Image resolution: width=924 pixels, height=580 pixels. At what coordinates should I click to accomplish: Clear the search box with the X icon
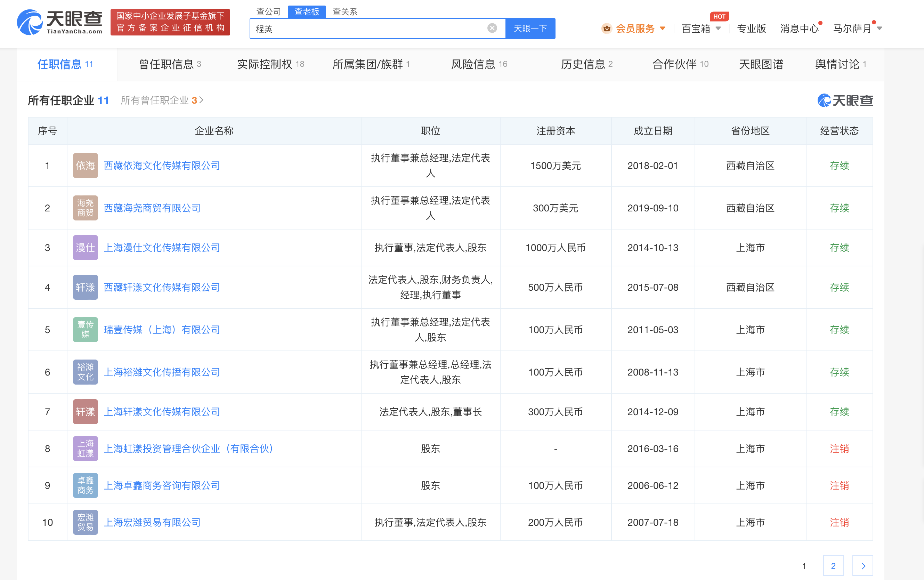tap(492, 28)
